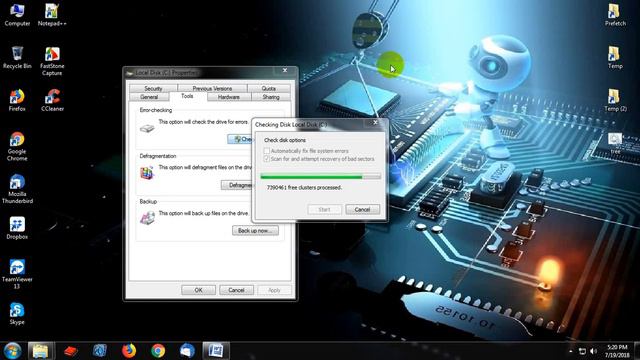Click the Backup section icon
The image size is (640, 360).
tap(147, 218)
